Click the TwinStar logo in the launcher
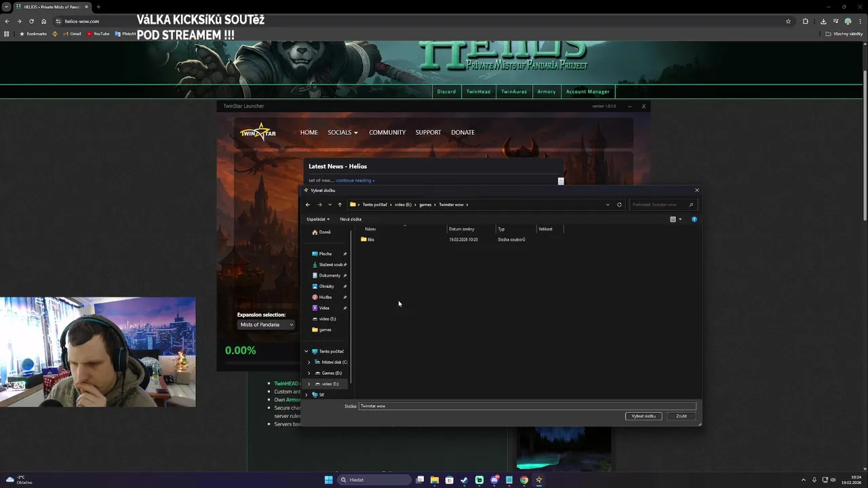This screenshot has width=868, height=488. (x=258, y=131)
